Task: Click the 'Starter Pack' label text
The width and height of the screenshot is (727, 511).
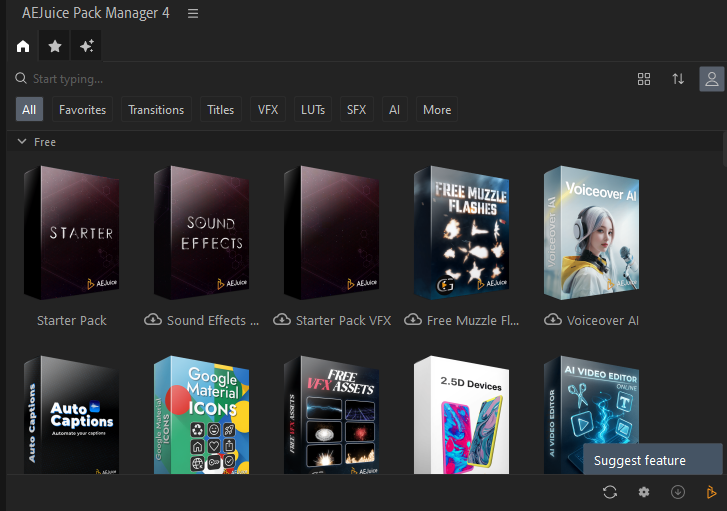Action: 72,320
